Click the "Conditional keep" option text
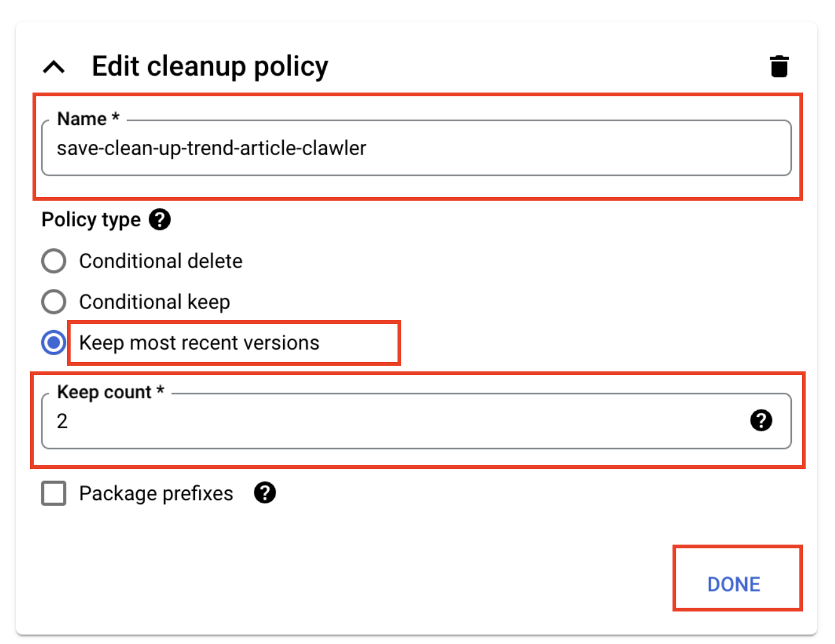 click(x=154, y=302)
